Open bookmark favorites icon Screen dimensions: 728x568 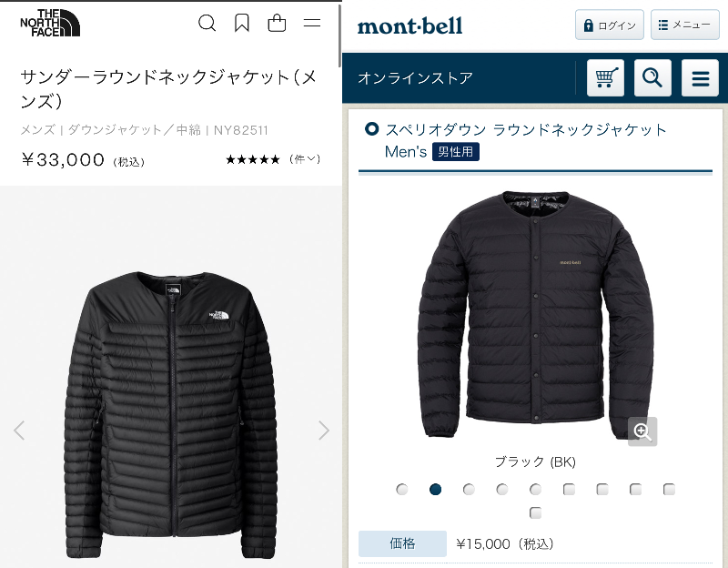click(x=242, y=23)
